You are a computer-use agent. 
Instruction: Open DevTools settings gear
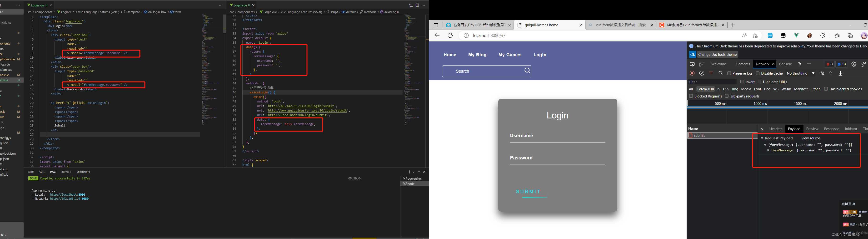[854, 64]
